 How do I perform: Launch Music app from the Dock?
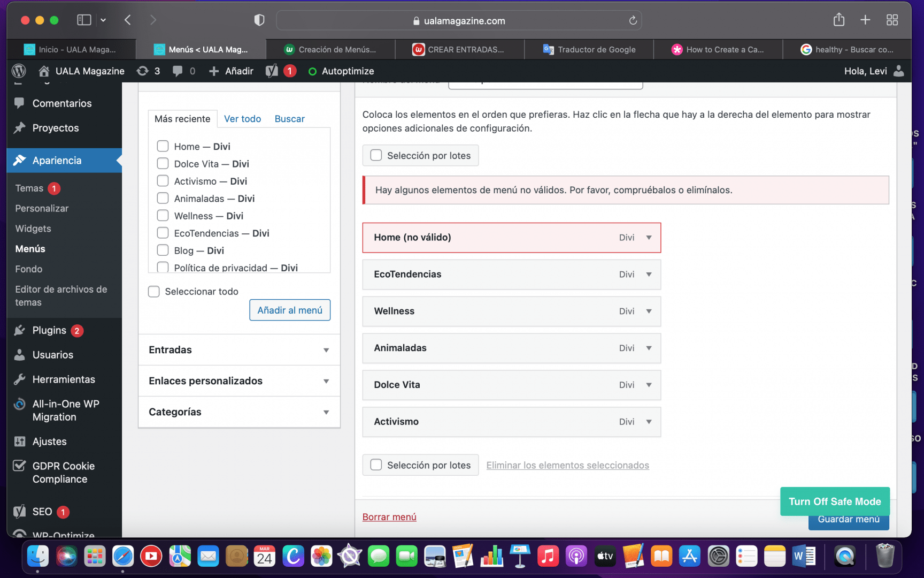click(x=548, y=557)
